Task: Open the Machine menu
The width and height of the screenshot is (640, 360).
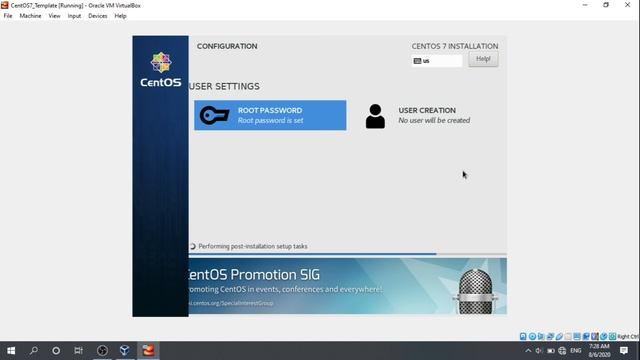Action: 30,16
